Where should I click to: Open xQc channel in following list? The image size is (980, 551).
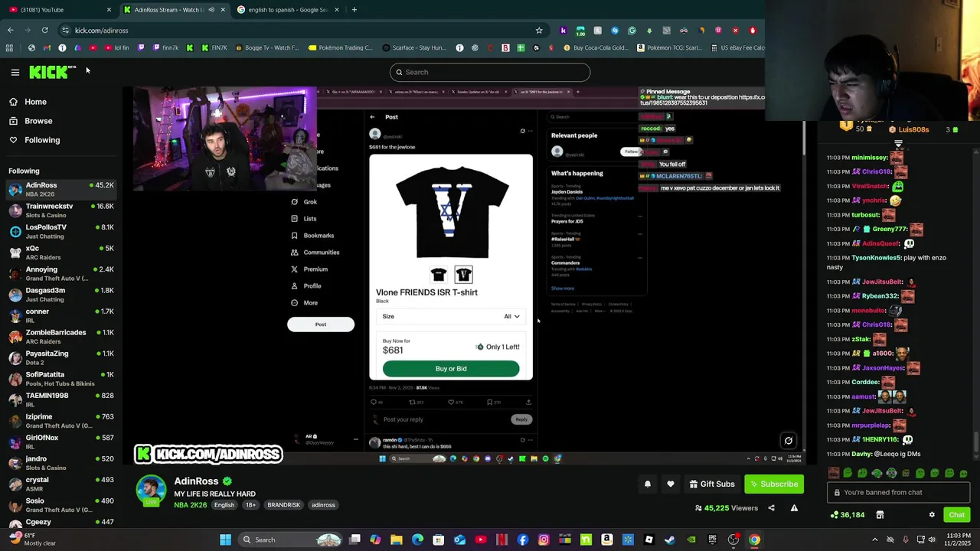[61, 252]
